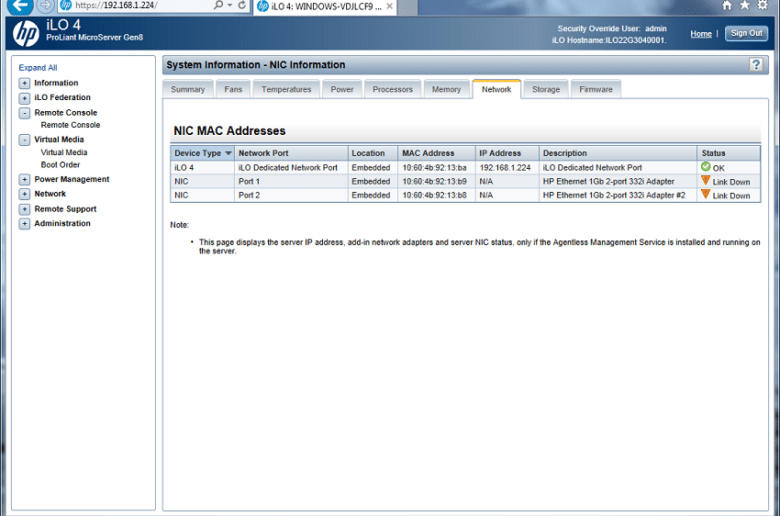Select MAC address 10:60:4b:92:13:b8 cell

pyautogui.click(x=434, y=195)
